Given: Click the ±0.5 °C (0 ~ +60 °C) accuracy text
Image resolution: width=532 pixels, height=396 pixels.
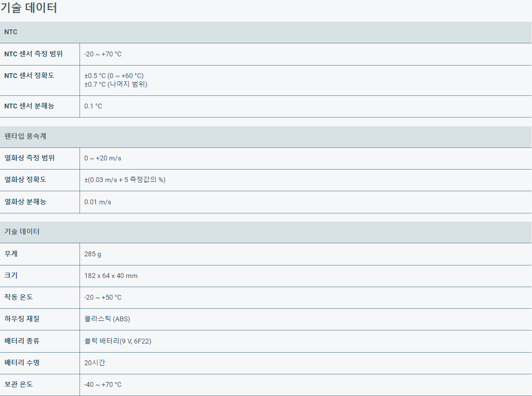Looking at the screenshot, I should click(114, 76).
